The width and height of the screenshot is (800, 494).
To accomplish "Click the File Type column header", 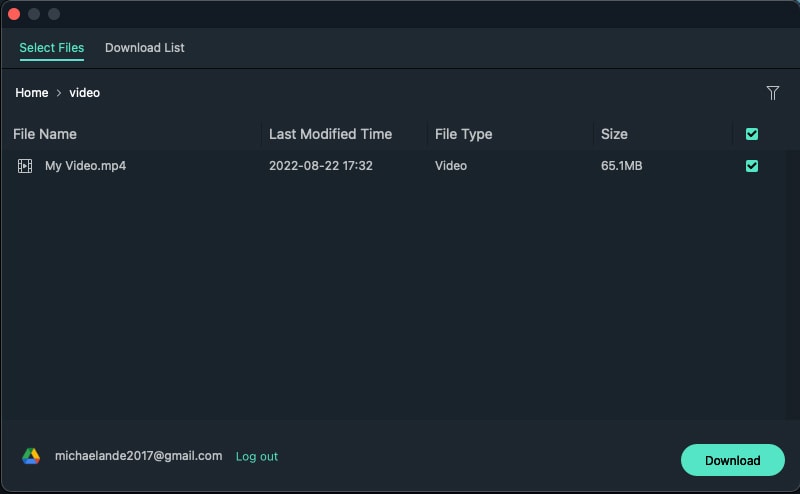I will pos(463,134).
